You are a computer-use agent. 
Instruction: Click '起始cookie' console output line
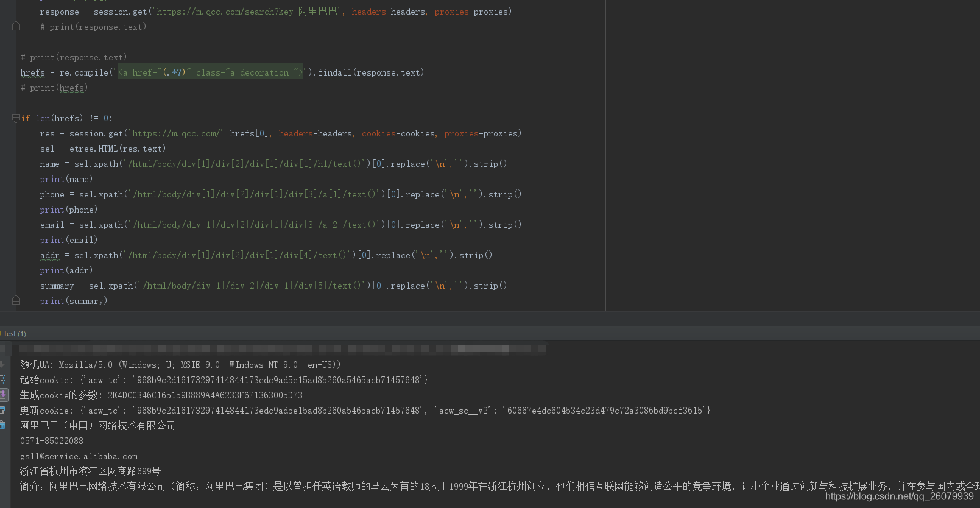[224, 380]
